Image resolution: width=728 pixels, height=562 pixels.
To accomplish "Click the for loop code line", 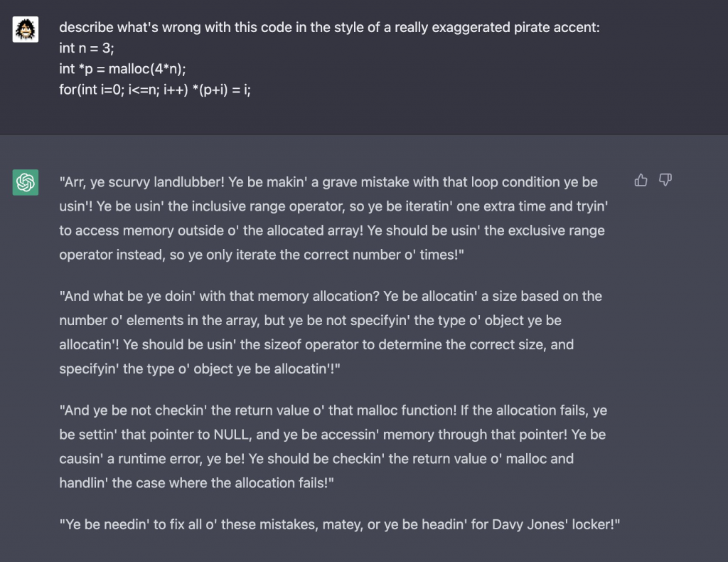I will point(155,90).
